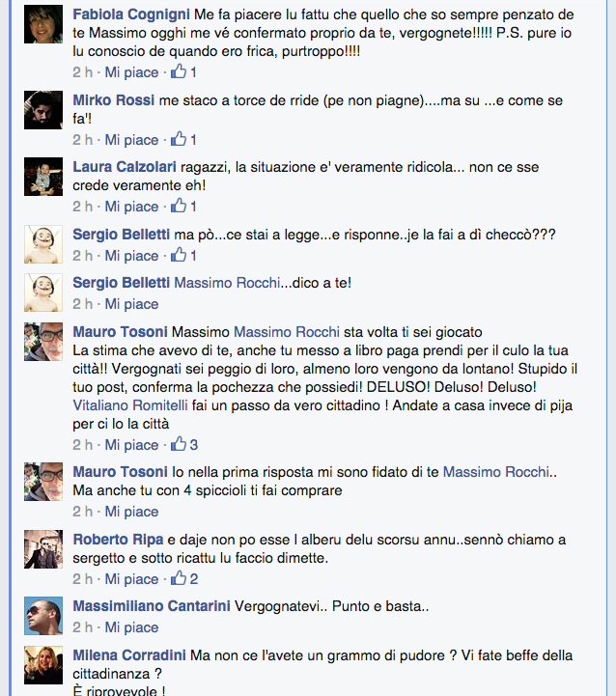Click thumbs-up icon on Sergio Belletti's first comment
616x696 pixels.
coord(179,255)
